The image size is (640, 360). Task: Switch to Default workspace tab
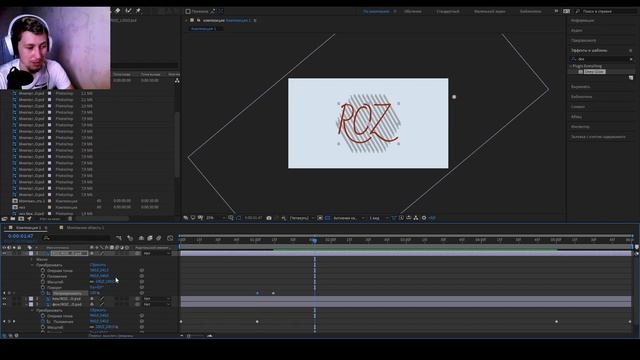coord(376,11)
